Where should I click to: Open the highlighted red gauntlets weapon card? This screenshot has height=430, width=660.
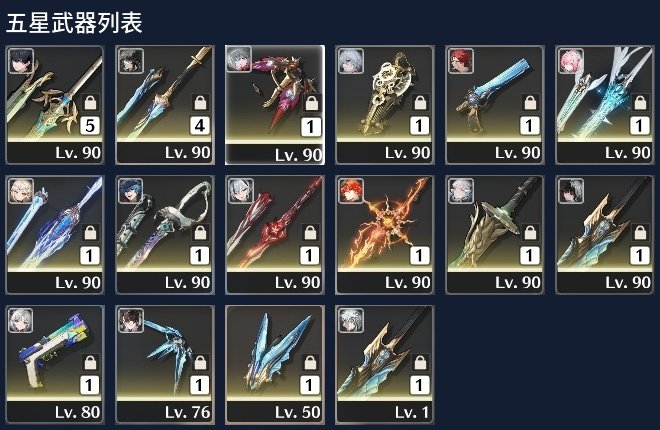point(275,105)
